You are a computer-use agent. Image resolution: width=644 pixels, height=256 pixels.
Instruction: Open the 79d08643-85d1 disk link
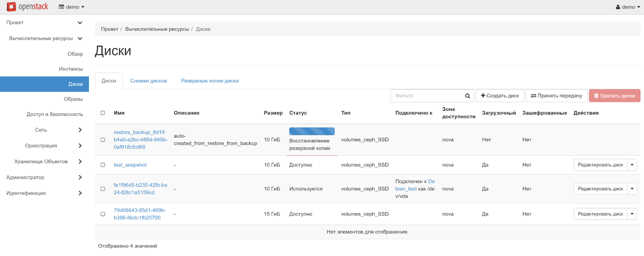coord(140,214)
